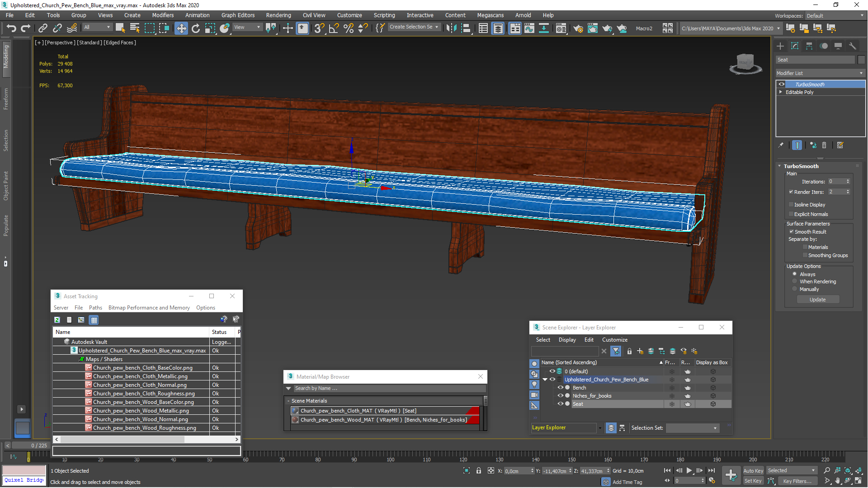Click Remove modifier trash icon

[x=824, y=145]
